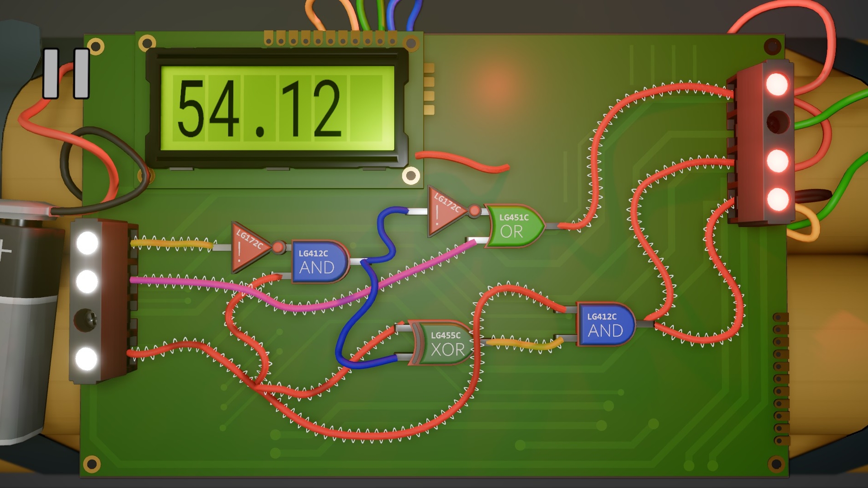Cut the yellow wire between XOR and AND
This screenshot has height=488, width=868.
[524, 345]
